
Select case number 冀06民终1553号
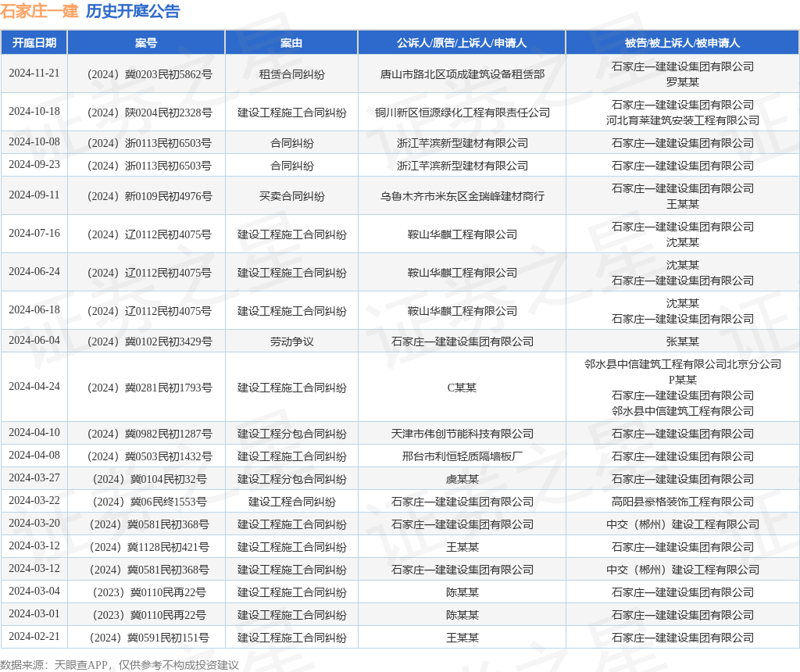tap(149, 502)
